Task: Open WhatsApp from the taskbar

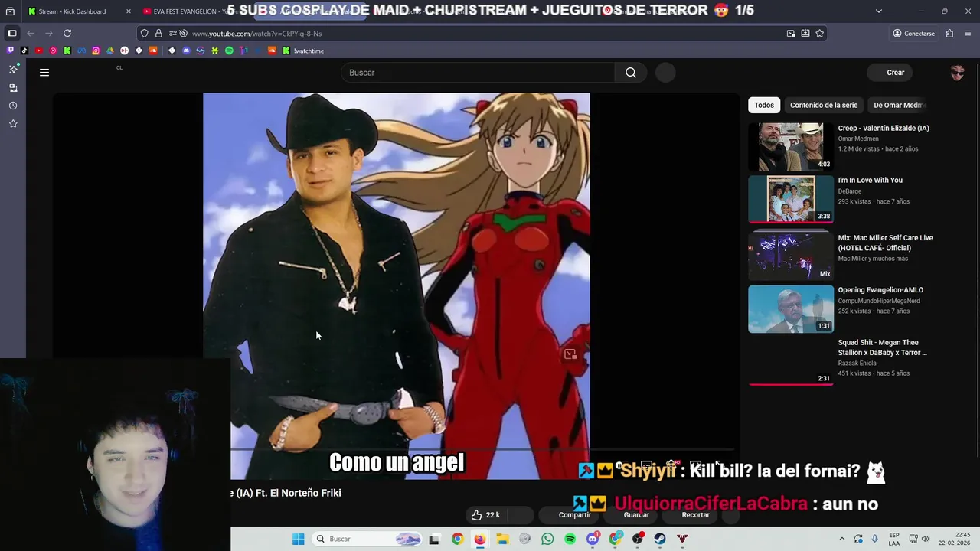Action: tap(547, 539)
